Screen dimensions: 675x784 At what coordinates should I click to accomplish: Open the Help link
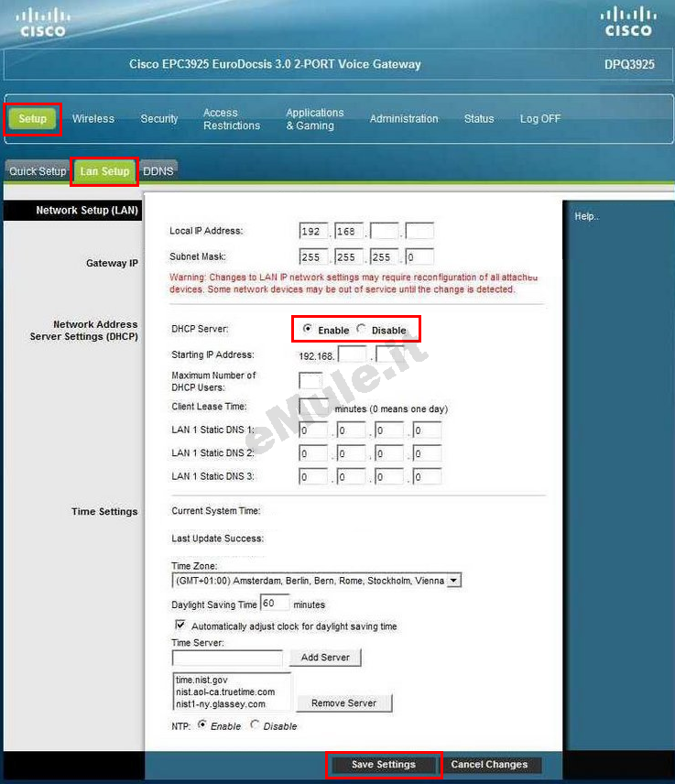coord(586,216)
